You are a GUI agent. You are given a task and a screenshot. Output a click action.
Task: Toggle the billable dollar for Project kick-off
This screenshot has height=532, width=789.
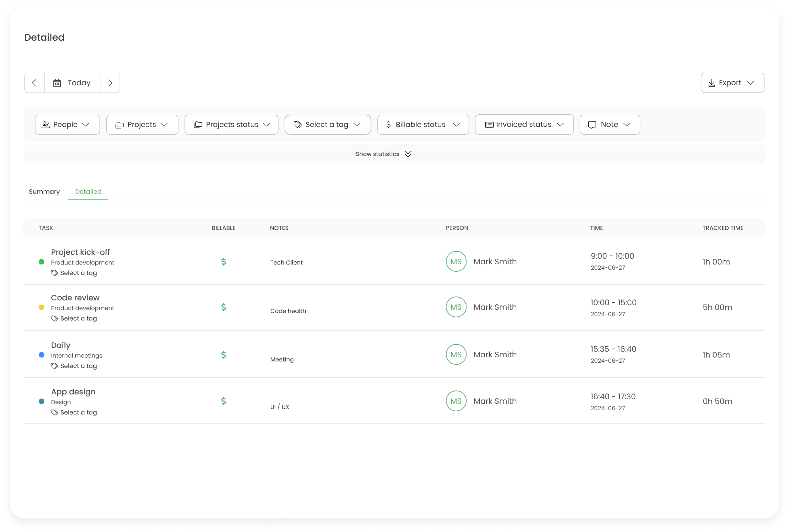[x=223, y=262]
